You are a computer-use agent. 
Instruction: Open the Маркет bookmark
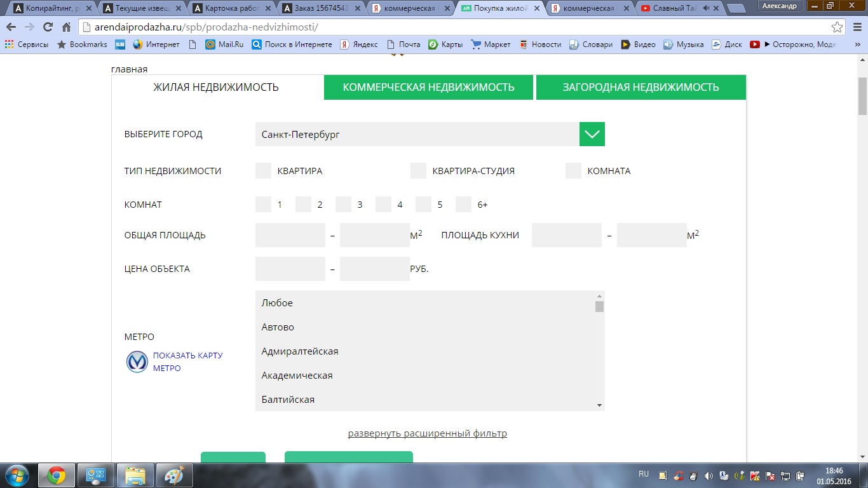point(491,44)
